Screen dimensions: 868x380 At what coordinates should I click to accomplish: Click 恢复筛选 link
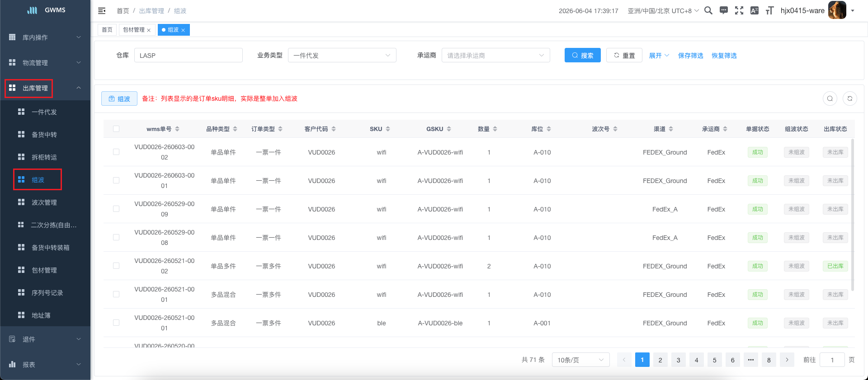[724, 56]
